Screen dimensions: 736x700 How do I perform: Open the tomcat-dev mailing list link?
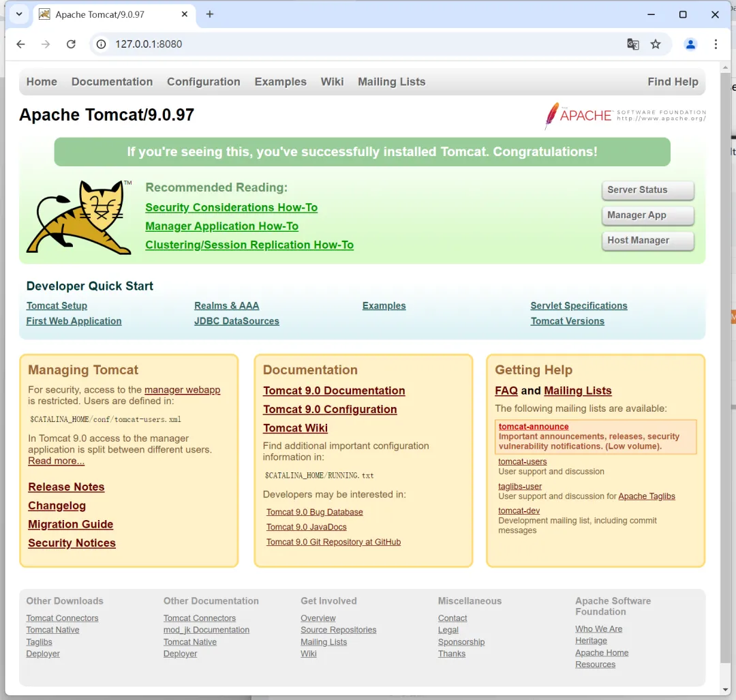coord(519,511)
